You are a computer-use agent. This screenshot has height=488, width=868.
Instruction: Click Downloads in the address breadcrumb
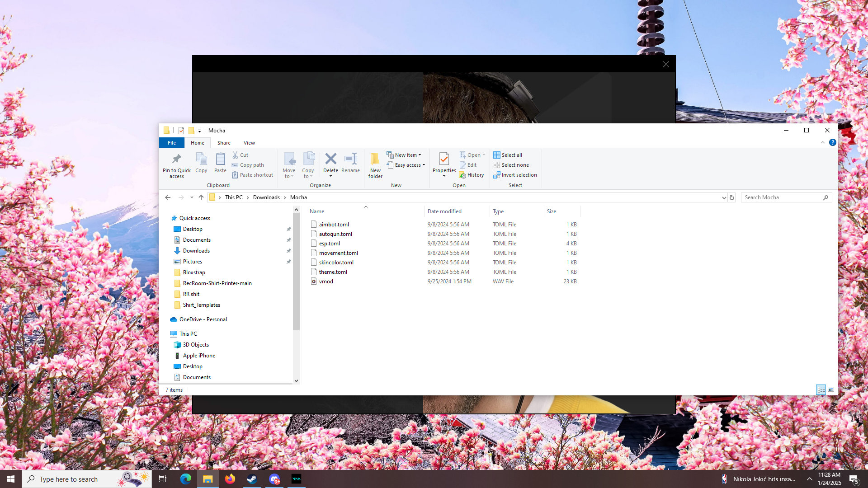coord(266,197)
